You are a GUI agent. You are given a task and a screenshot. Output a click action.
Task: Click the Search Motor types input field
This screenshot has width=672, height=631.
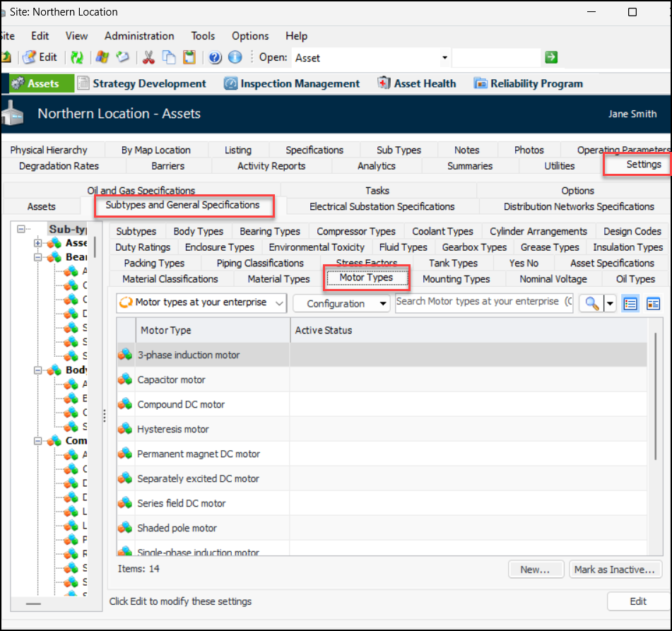(x=484, y=302)
